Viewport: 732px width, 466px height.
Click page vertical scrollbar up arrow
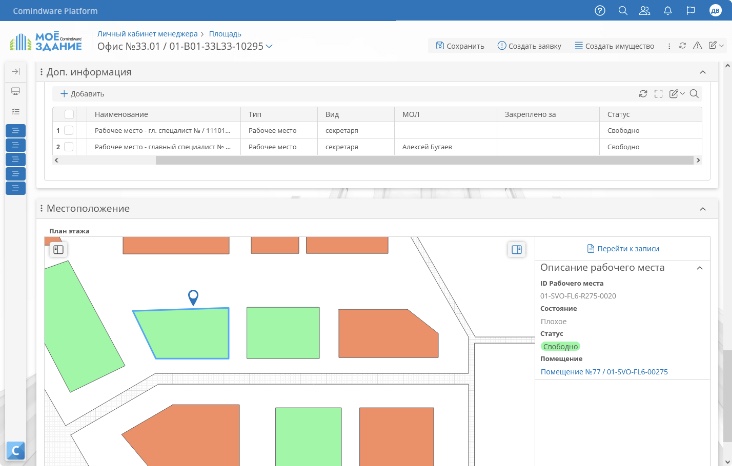[x=727, y=66]
